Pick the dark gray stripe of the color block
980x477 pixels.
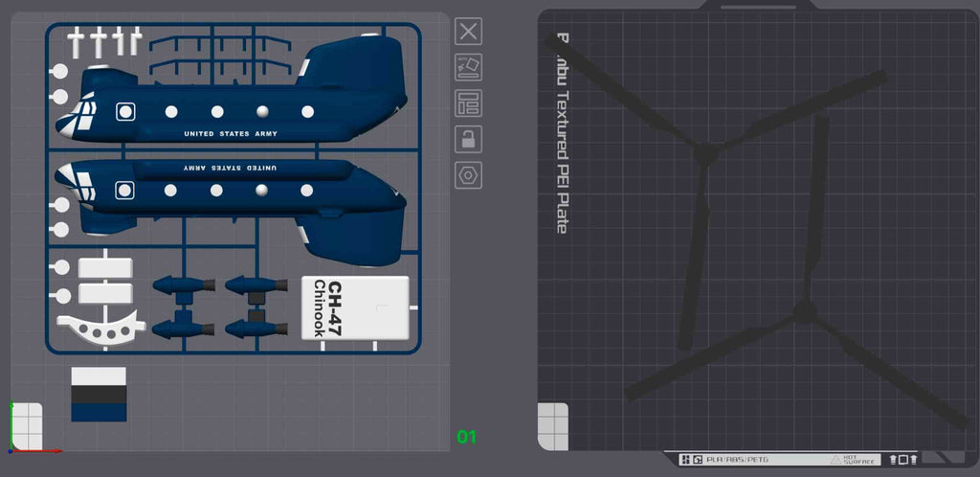click(x=99, y=394)
